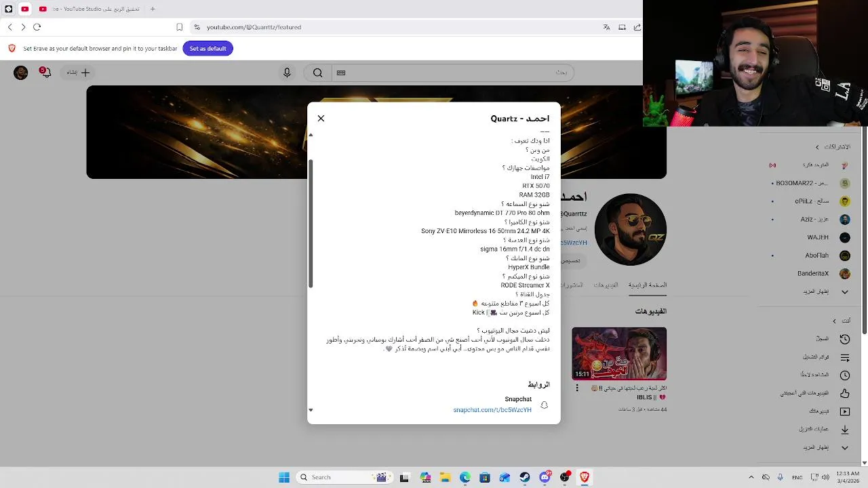
Task: Click the translate page icon
Action: (x=606, y=27)
